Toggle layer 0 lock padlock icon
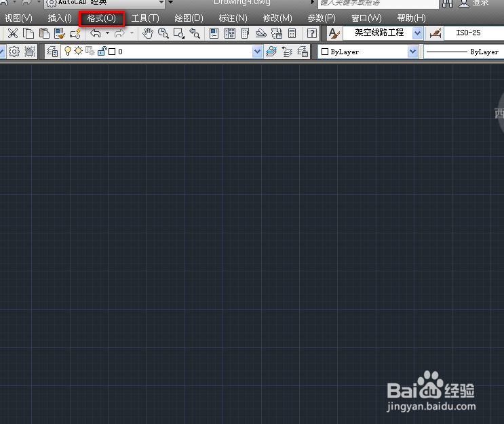This screenshot has width=504, height=424. 102,51
